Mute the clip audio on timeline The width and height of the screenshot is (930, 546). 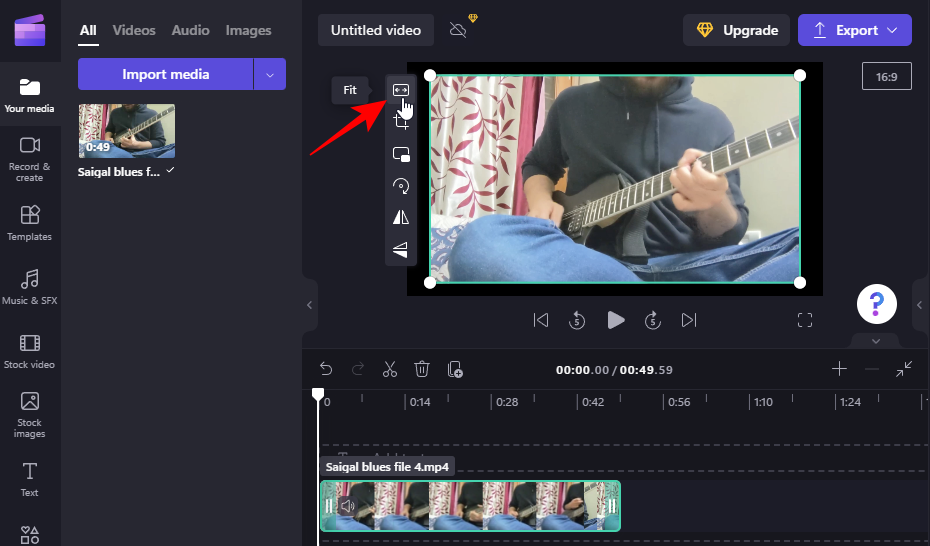point(348,506)
